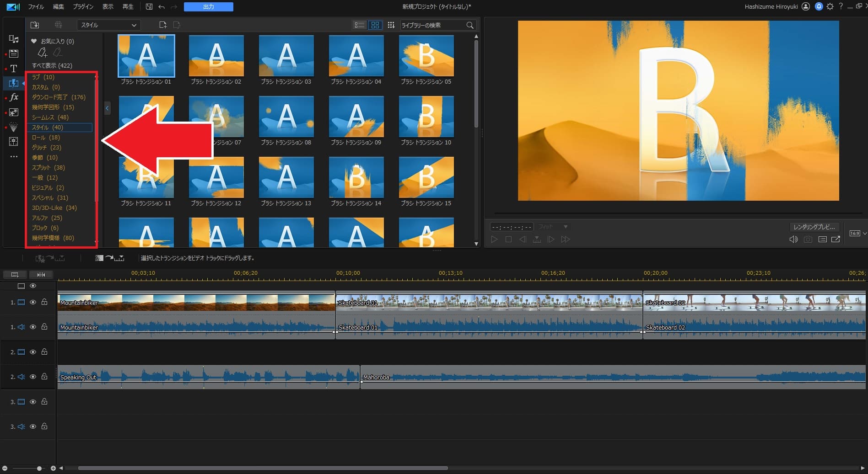Click the timeline zoom slider handle
The height and width of the screenshot is (474, 868).
click(39, 469)
